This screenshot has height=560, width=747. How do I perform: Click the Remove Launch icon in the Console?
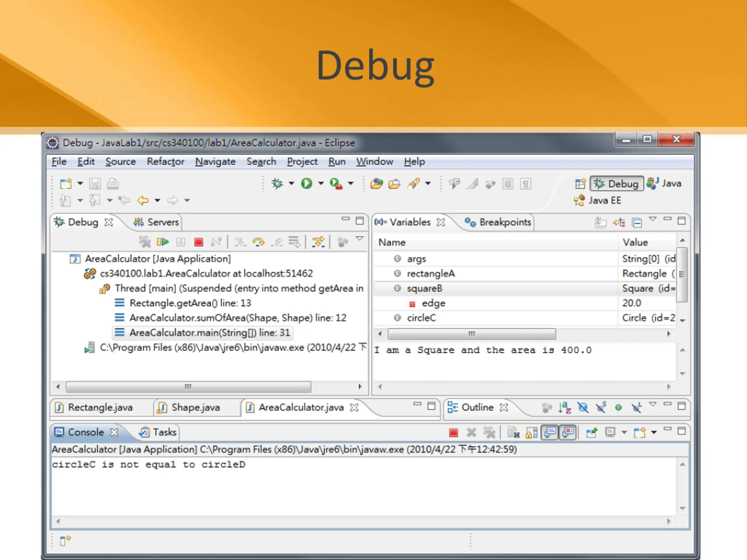472,433
